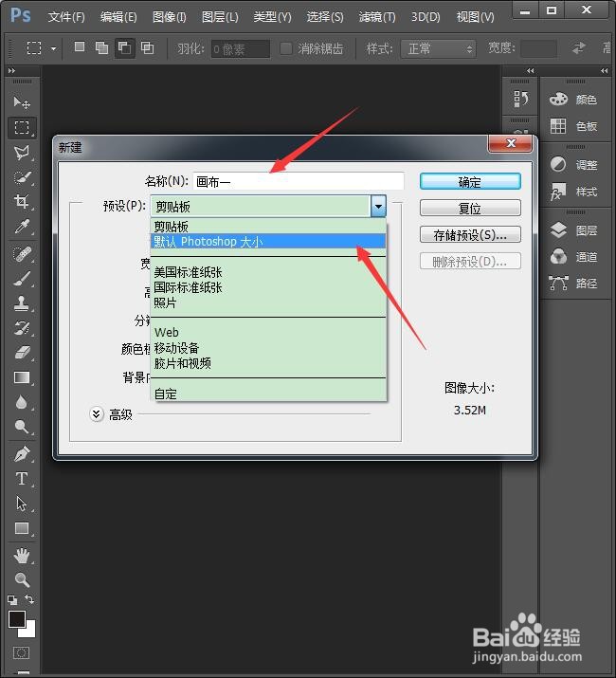Expand the toolbox panel arrows

tap(12, 70)
